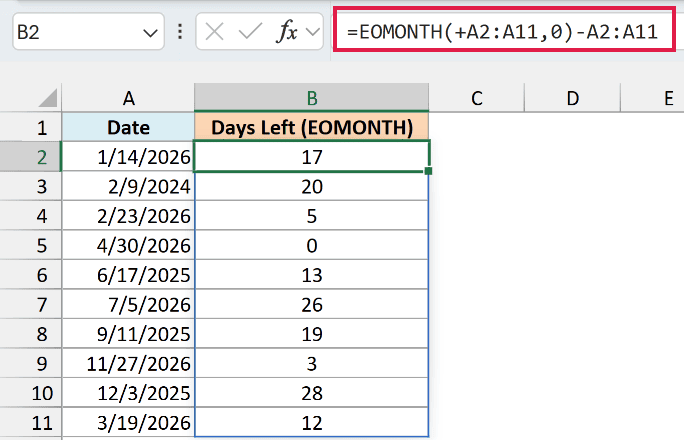The height and width of the screenshot is (440, 684).
Task: Click the days-left cell showing 28
Action: pyautogui.click(x=311, y=393)
